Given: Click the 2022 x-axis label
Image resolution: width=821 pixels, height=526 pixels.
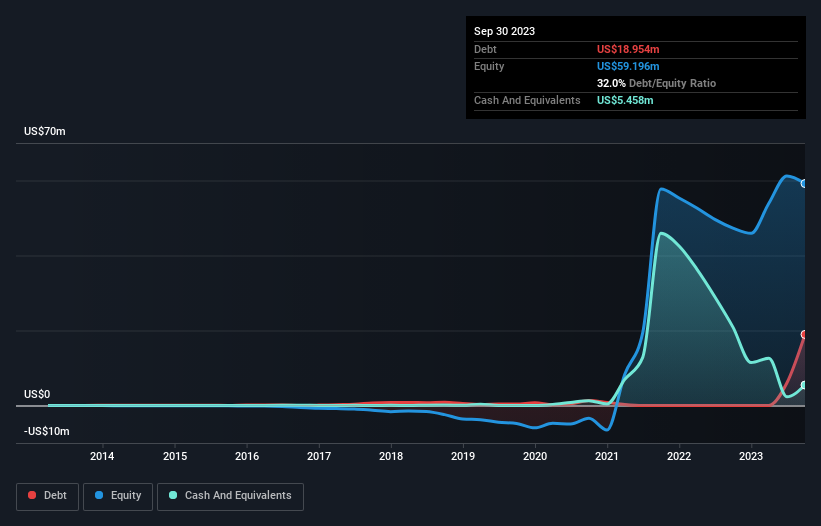Looking at the screenshot, I should (679, 456).
